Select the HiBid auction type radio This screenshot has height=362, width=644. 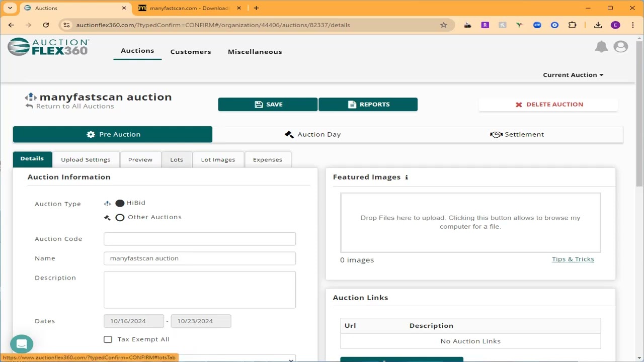point(120,203)
